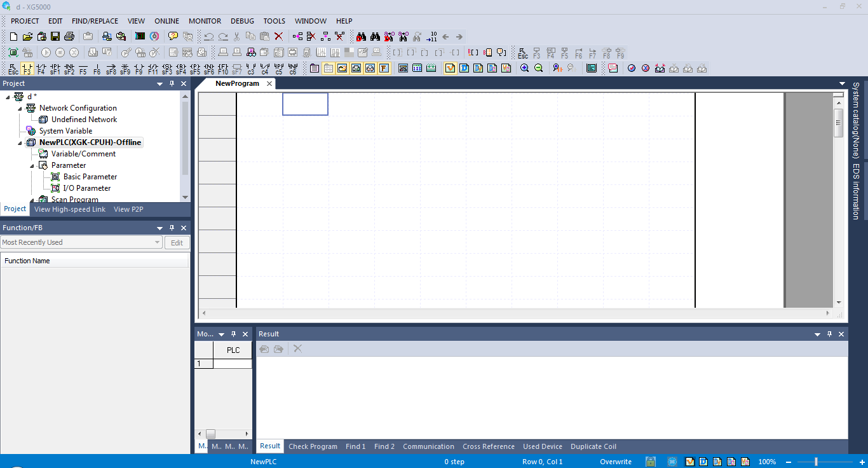This screenshot has height=468, width=868.
Task: Toggle pin on the Result panel
Action: 829,334
